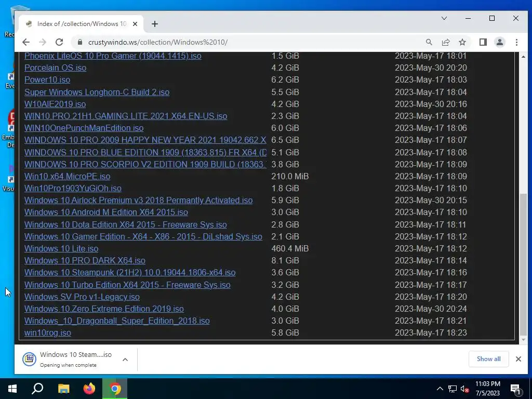Viewport: 532px width, 399px height.
Task: Download Phoenix LiteOS 10 Pro Gamer iso
Action: (x=113, y=56)
